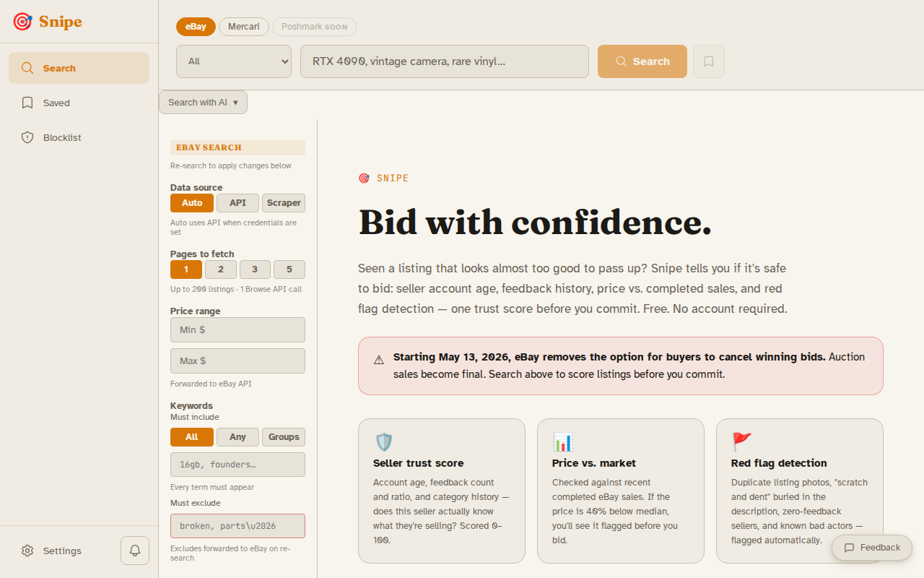This screenshot has width=924, height=578.
Task: Set must-include mode to Groups
Action: tap(284, 437)
